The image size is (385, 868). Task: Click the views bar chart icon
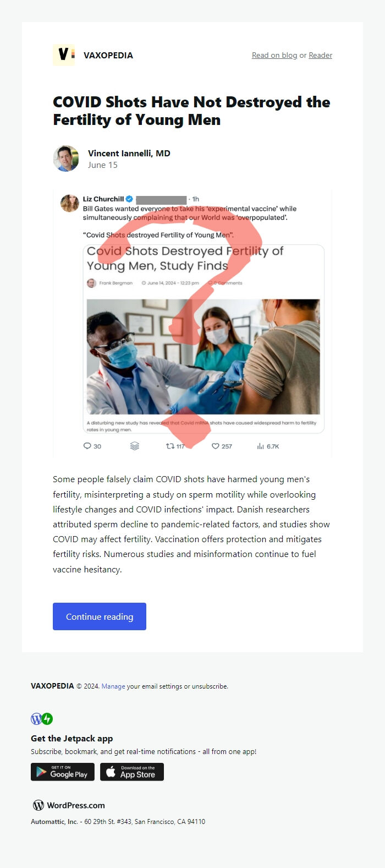click(x=260, y=446)
